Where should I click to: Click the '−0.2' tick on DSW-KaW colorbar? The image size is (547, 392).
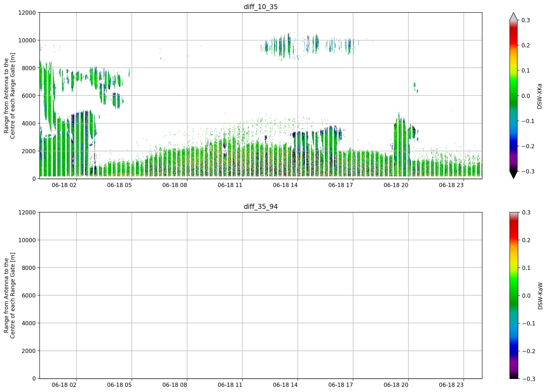click(528, 351)
